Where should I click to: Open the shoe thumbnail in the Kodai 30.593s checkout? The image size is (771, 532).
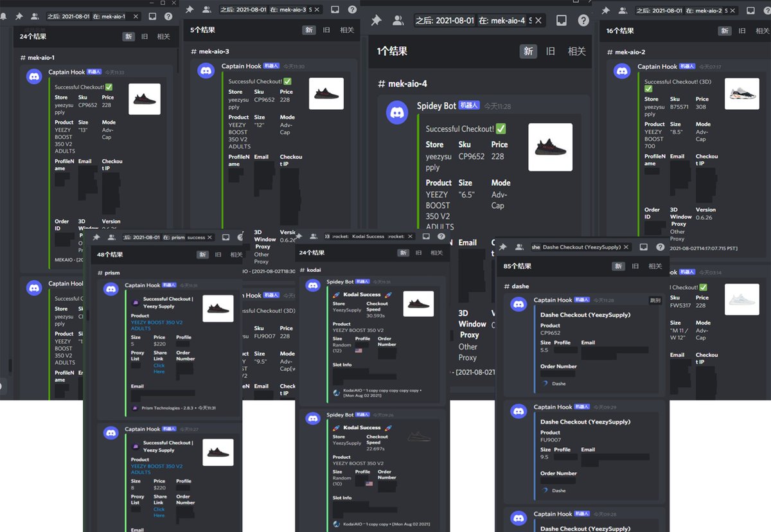[418, 304]
